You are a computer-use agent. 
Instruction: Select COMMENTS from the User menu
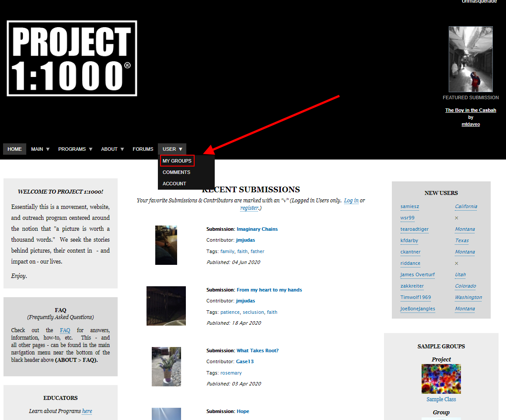pos(176,172)
